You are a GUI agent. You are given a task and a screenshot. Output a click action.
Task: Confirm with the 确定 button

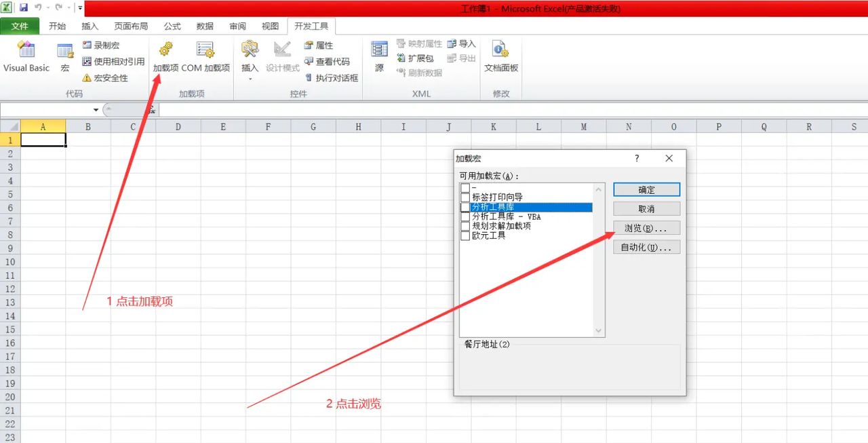(x=646, y=190)
